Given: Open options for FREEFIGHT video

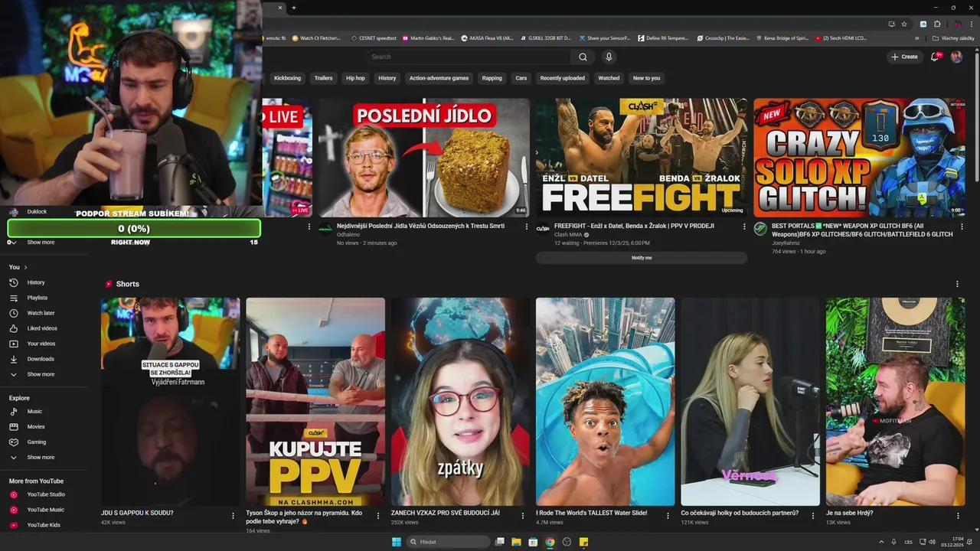Looking at the screenshot, I should (744, 227).
